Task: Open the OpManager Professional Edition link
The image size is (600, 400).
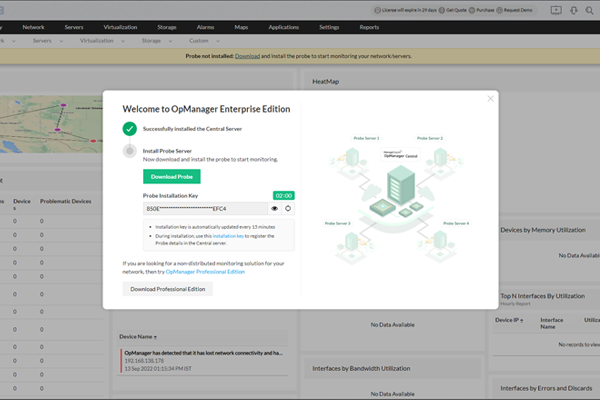Action: 205,272
